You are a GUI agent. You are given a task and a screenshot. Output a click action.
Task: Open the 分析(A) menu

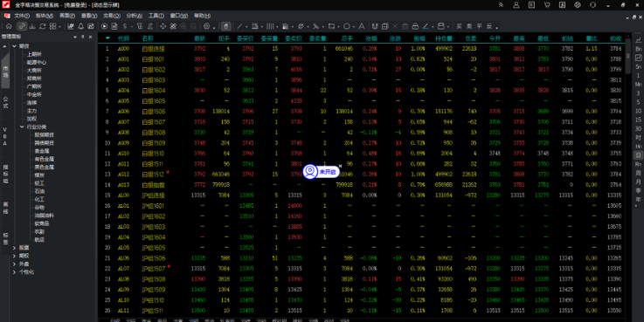tap(135, 16)
